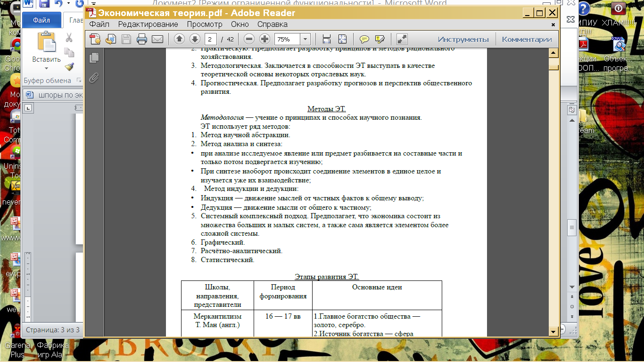This screenshot has height=362, width=644.
Task: Go to next page with down arrow
Action: coord(195,39)
